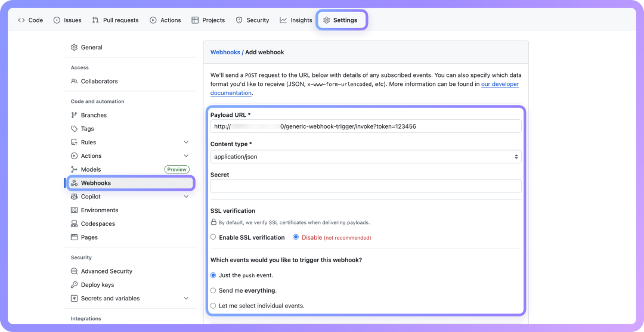The width and height of the screenshot is (644, 332).
Task: Click the Secrets and variables asterisk icon
Action: point(75,299)
